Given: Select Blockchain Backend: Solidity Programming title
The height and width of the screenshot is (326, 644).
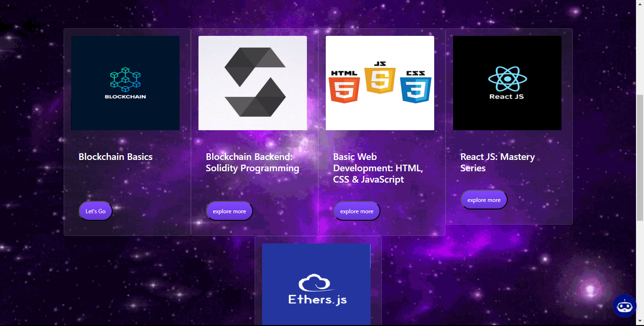Looking at the screenshot, I should (x=253, y=162).
